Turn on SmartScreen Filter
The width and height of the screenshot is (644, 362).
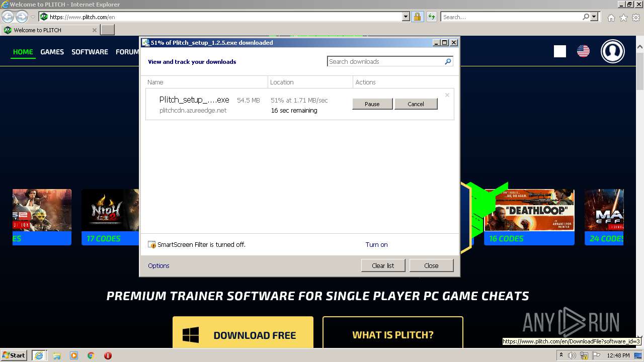coord(376,245)
